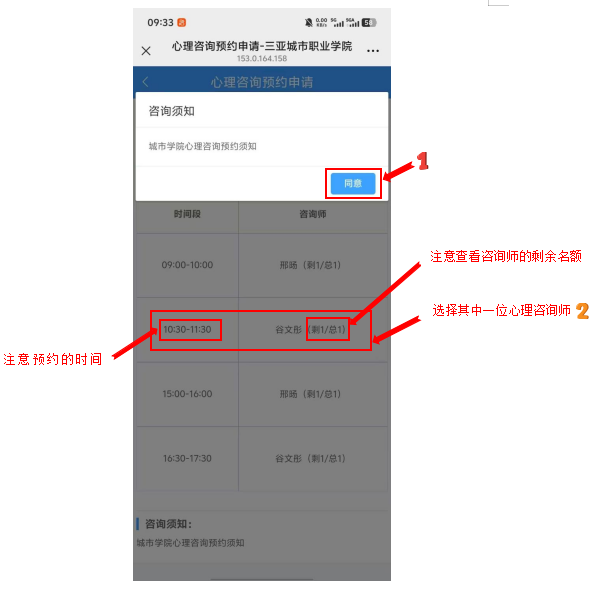This screenshot has width=591, height=598.
Task: Select the 15:00-16:00 time slot
Action: (187, 394)
